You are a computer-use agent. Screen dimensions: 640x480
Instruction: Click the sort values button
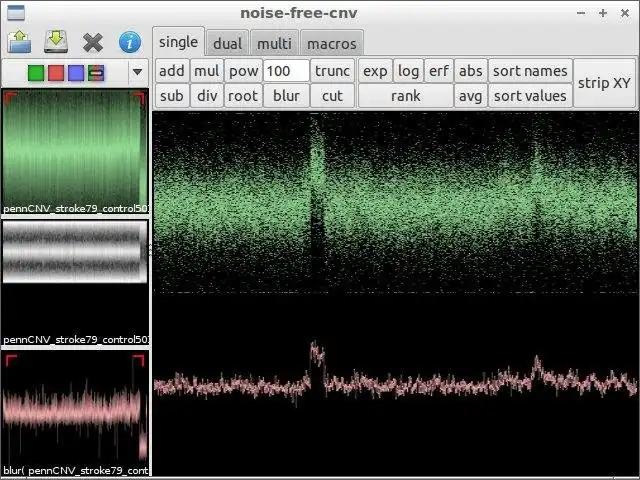(530, 96)
